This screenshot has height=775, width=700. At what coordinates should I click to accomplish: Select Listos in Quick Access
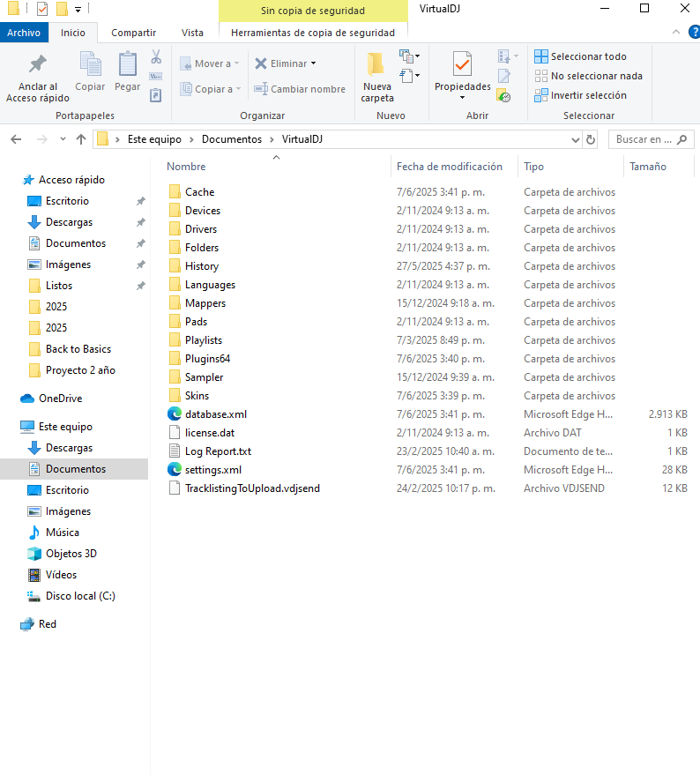click(59, 286)
